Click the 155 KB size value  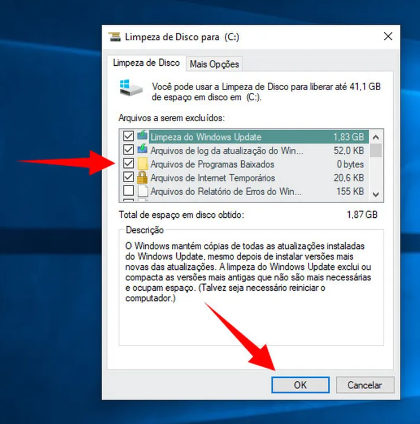350,191
